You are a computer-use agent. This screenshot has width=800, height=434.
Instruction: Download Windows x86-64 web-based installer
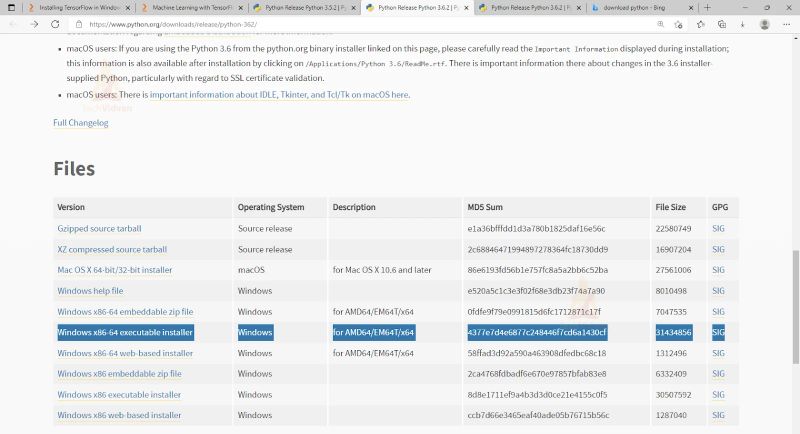[125, 353]
